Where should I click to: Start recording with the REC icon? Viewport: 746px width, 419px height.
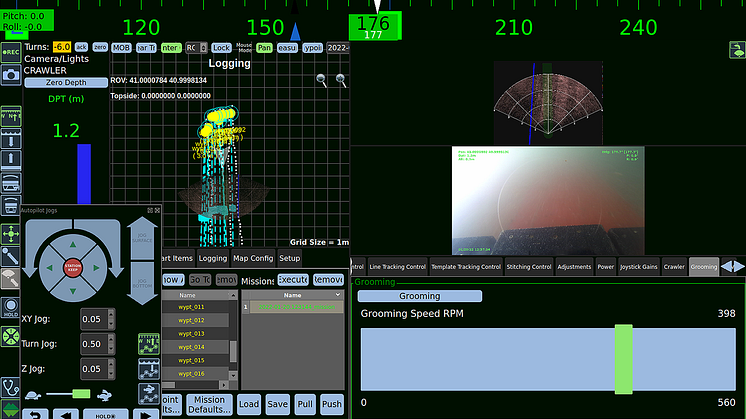pos(10,52)
